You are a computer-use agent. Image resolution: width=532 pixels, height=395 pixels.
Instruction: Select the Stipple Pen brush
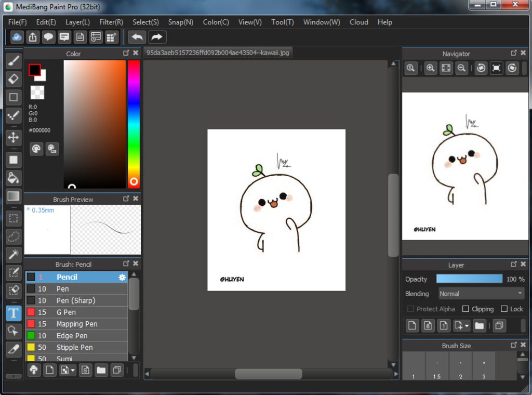(x=77, y=348)
